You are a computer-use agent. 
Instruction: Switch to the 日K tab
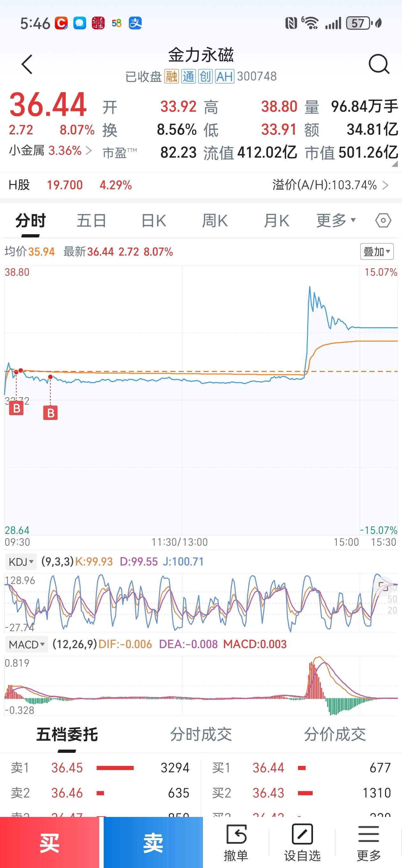(154, 221)
